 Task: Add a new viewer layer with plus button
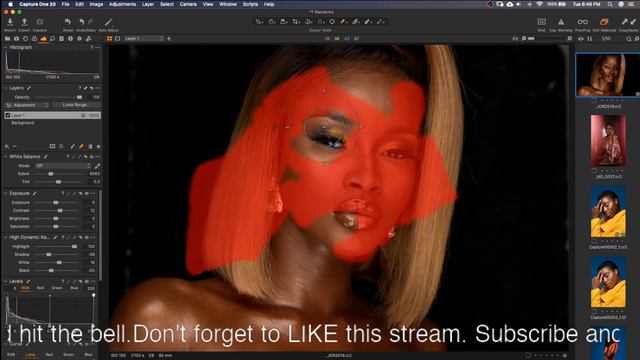[169, 39]
